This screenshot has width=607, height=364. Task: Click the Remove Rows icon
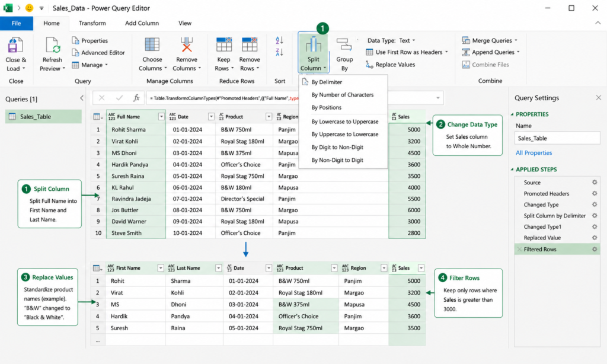pos(250,44)
